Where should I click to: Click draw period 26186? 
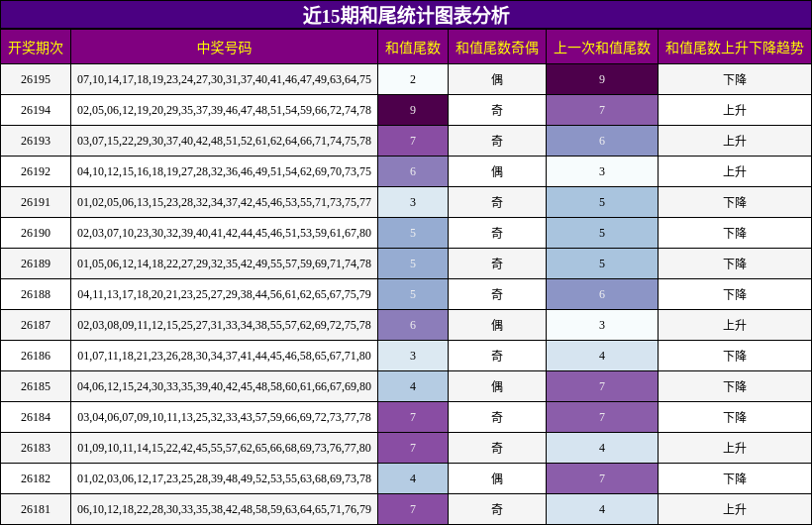coord(36,356)
